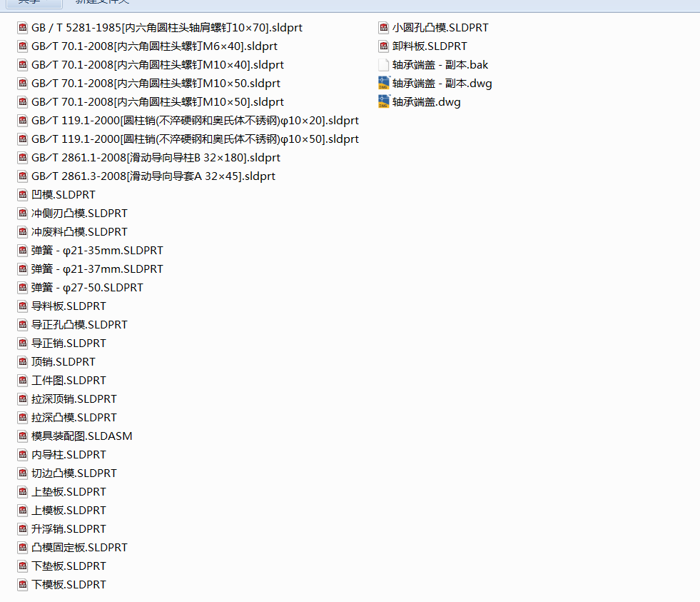The image size is (700, 602).
Task: Select file name 下垫板.SLDPRT
Action: click(x=69, y=566)
